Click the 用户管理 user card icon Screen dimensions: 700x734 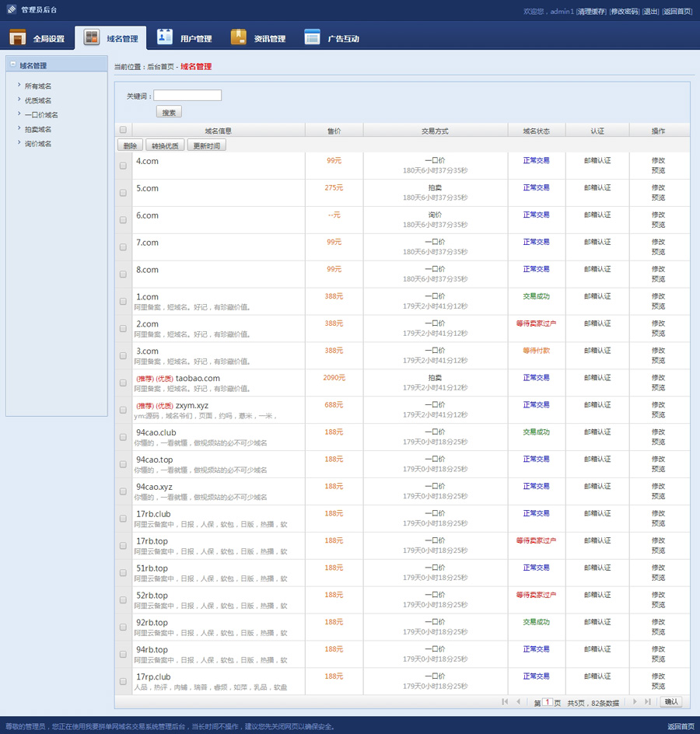[165, 37]
